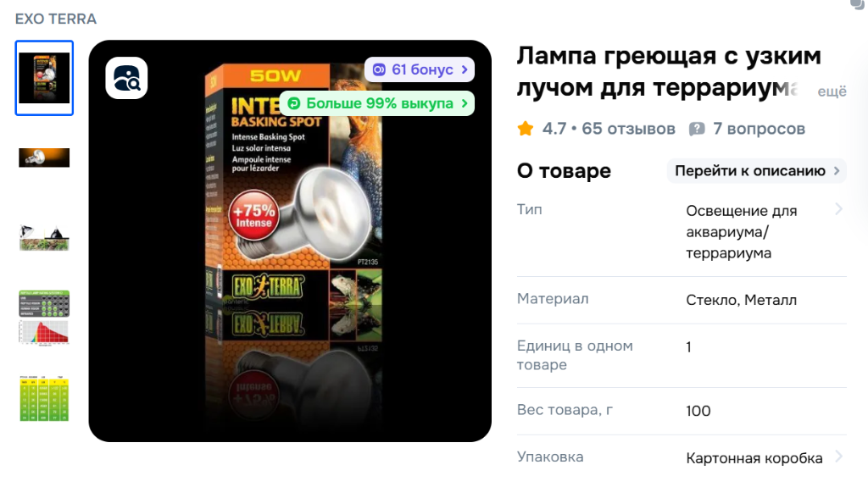Click the orange star rating icon
Image resolution: width=868 pixels, height=487 pixels.
point(526,129)
